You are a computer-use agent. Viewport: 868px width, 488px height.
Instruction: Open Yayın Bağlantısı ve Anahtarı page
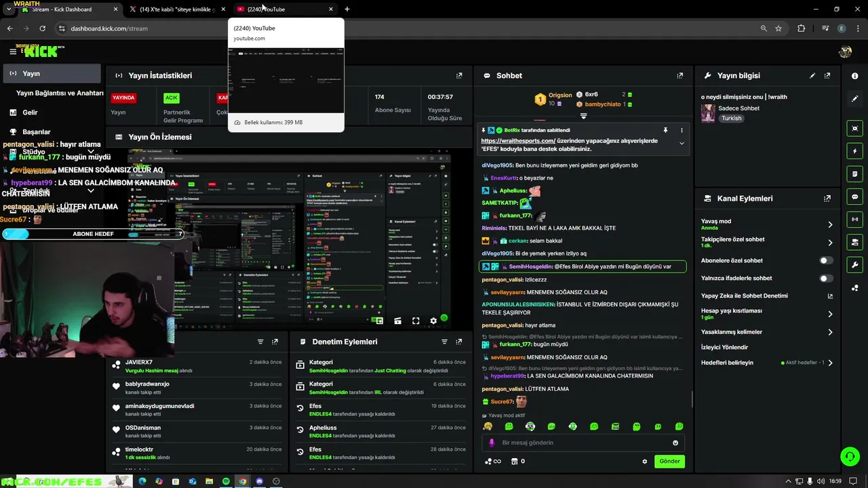60,93
